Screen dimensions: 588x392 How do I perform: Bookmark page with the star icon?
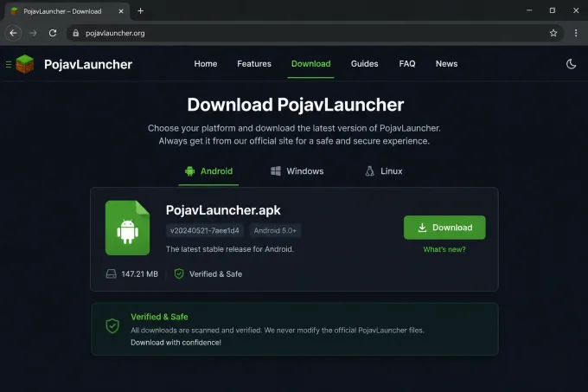553,33
